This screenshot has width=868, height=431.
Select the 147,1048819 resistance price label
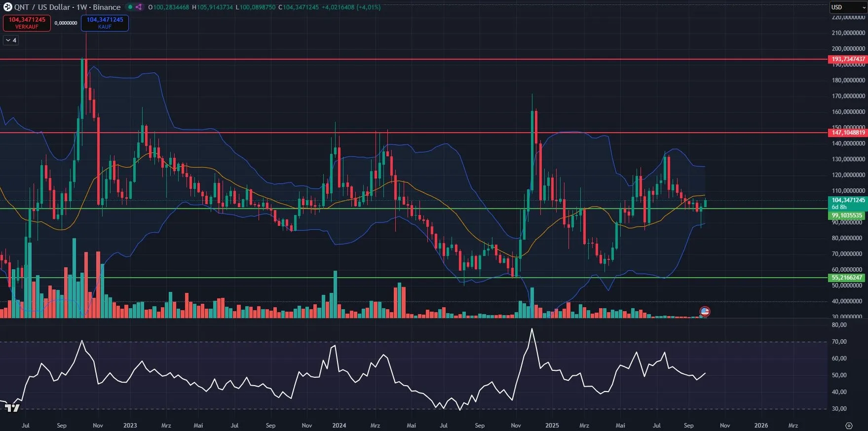(x=848, y=133)
